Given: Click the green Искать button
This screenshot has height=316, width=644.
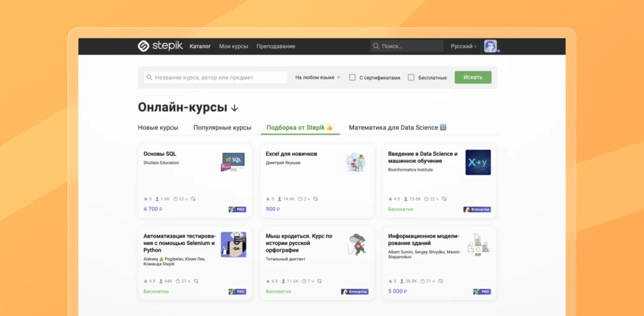Looking at the screenshot, I should click(x=473, y=77).
